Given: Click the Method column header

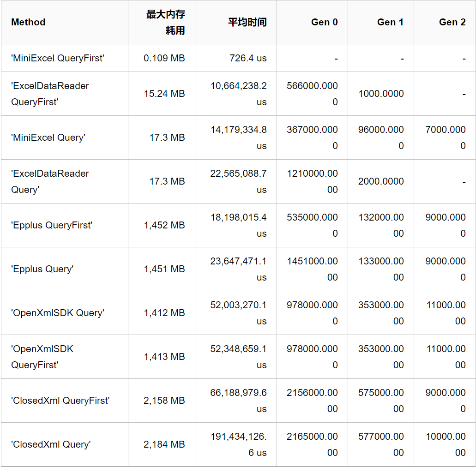Looking at the screenshot, I should [28, 22].
